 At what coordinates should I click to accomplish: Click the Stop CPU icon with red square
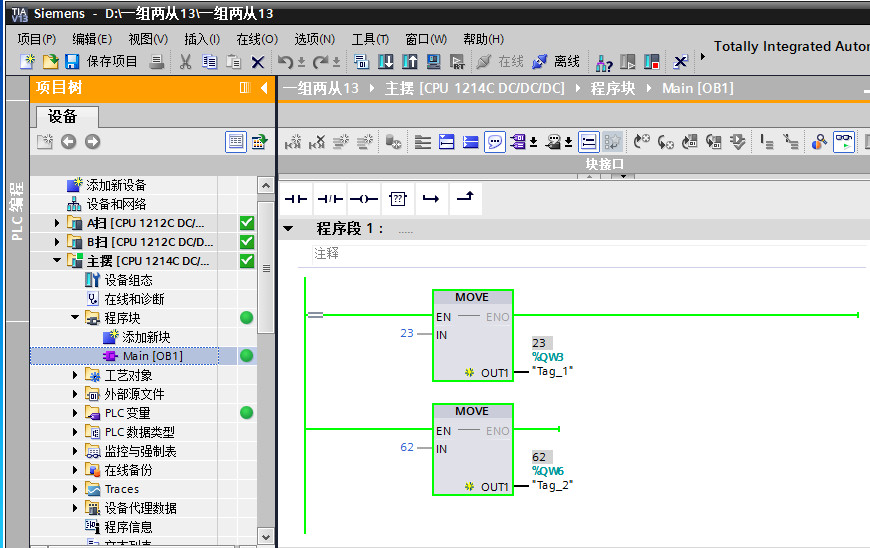click(x=652, y=61)
